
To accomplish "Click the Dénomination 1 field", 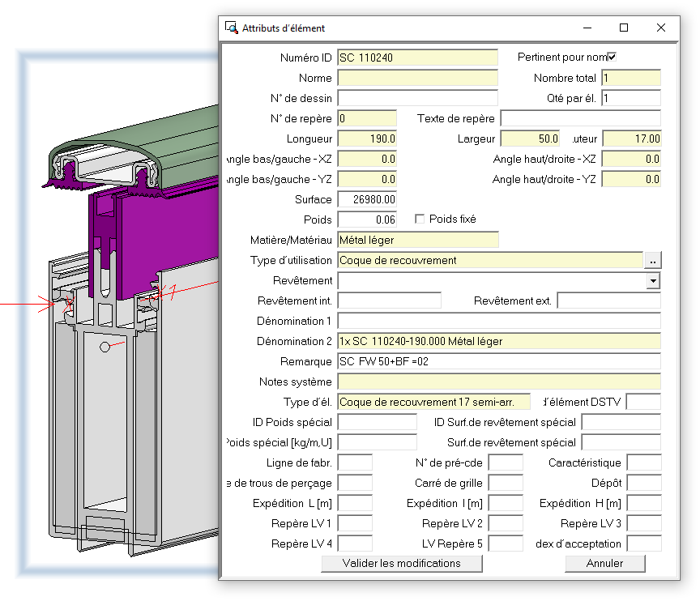I will click(498, 322).
